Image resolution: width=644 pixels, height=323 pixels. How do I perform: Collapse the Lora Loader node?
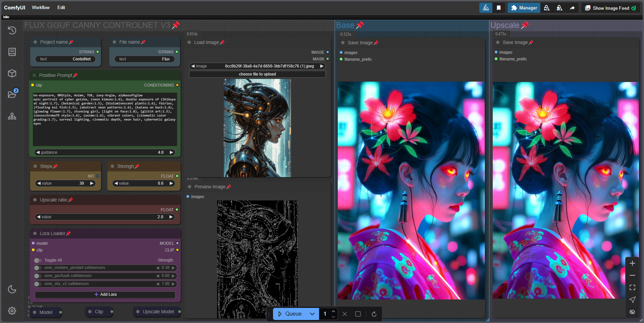(35, 233)
